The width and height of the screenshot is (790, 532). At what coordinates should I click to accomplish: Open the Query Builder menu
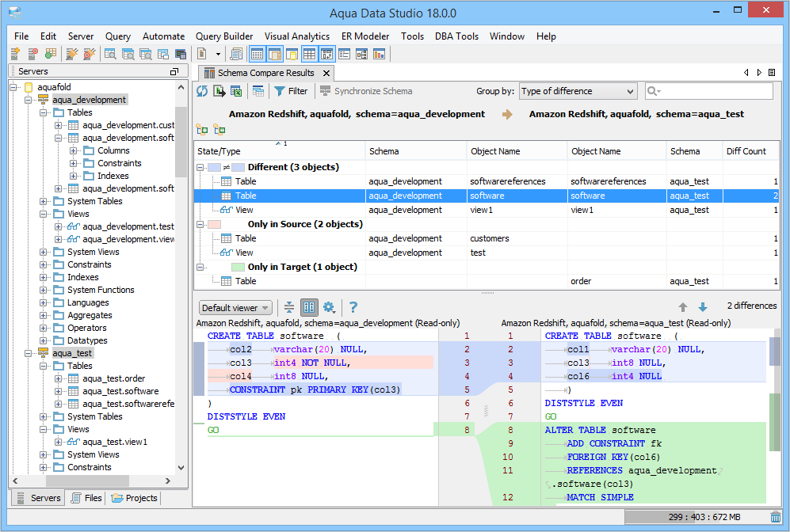pyautogui.click(x=224, y=36)
